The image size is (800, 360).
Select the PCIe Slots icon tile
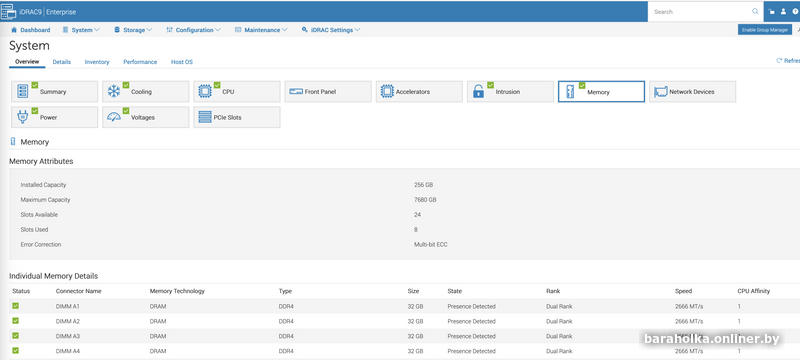click(237, 117)
